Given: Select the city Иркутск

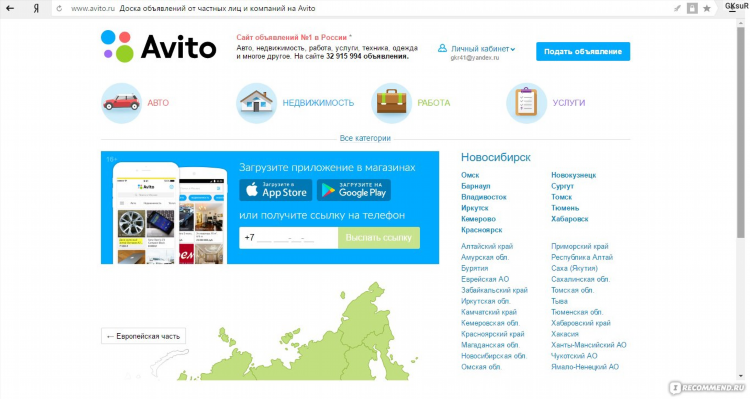Looking at the screenshot, I should click(x=474, y=208).
